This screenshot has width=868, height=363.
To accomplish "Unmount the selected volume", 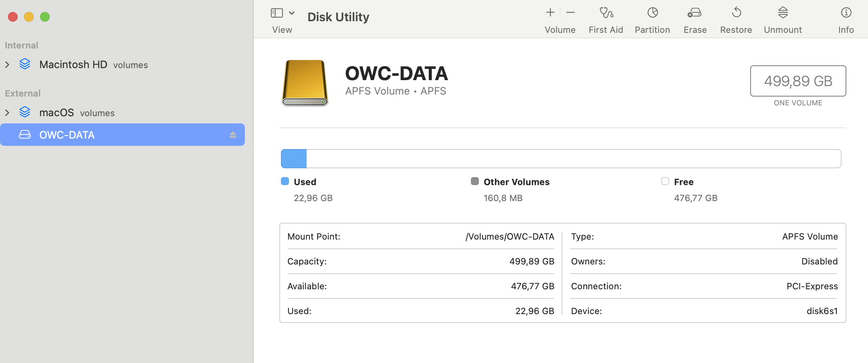I will click(783, 13).
